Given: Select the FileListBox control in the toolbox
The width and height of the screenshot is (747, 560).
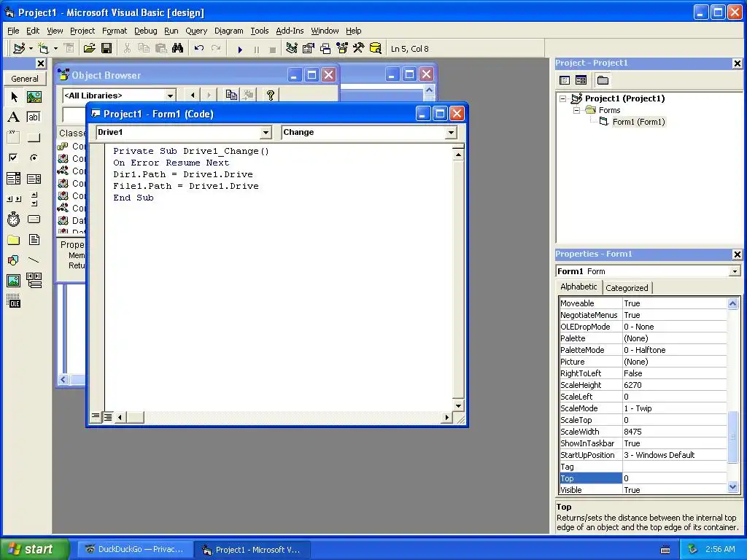Looking at the screenshot, I should pyautogui.click(x=34, y=239).
